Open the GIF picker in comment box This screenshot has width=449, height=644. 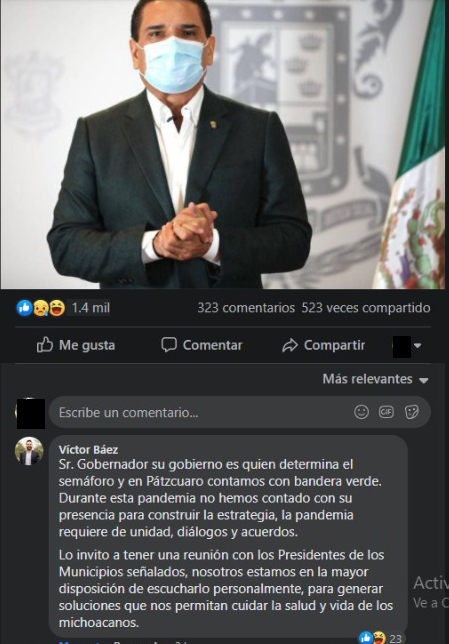click(386, 412)
